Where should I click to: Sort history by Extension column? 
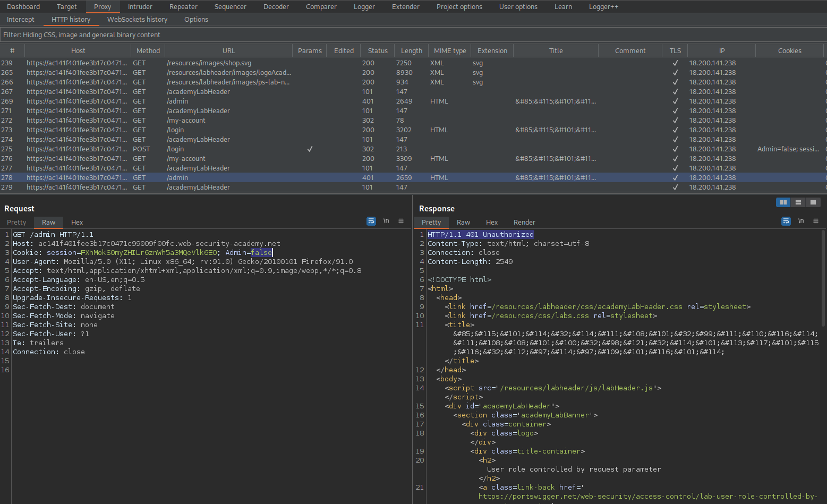[492, 50]
